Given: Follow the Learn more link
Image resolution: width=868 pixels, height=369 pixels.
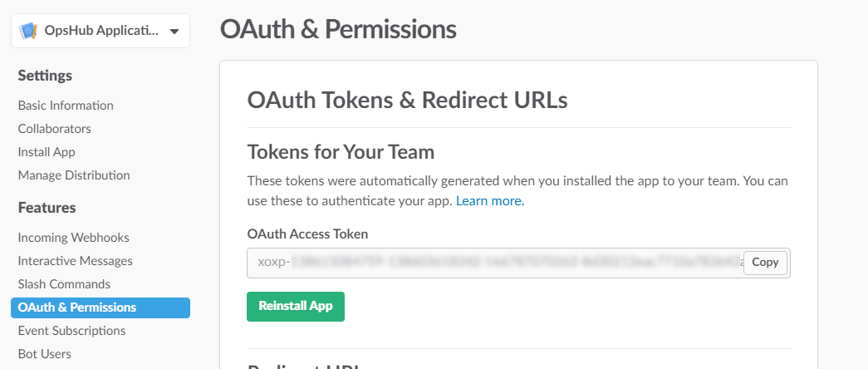Looking at the screenshot, I should pyautogui.click(x=490, y=201).
